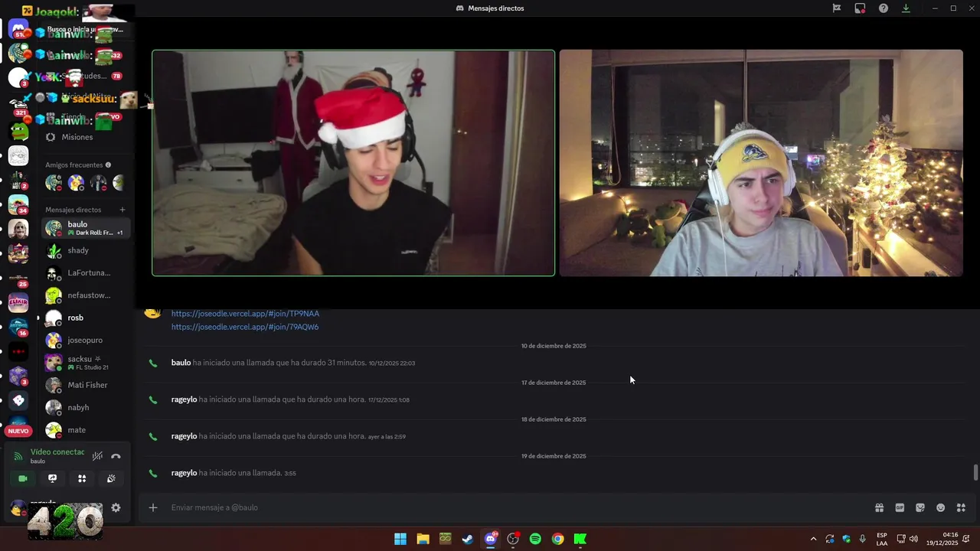
Task: Open apps launcher in message bar
Action: click(961, 507)
